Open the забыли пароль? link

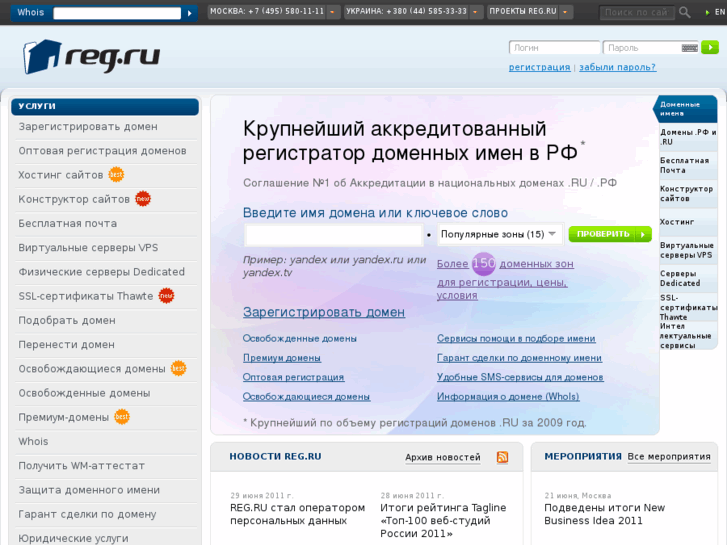pos(618,67)
